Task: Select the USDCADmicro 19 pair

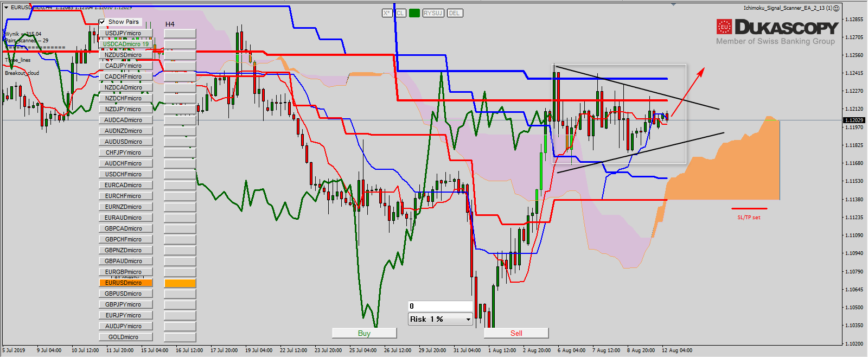Action: pos(125,44)
